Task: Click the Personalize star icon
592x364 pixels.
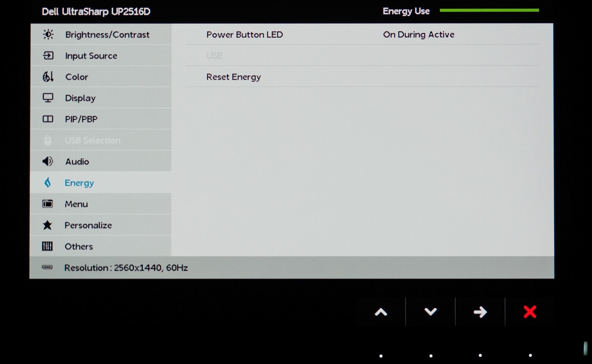Action: [47, 225]
